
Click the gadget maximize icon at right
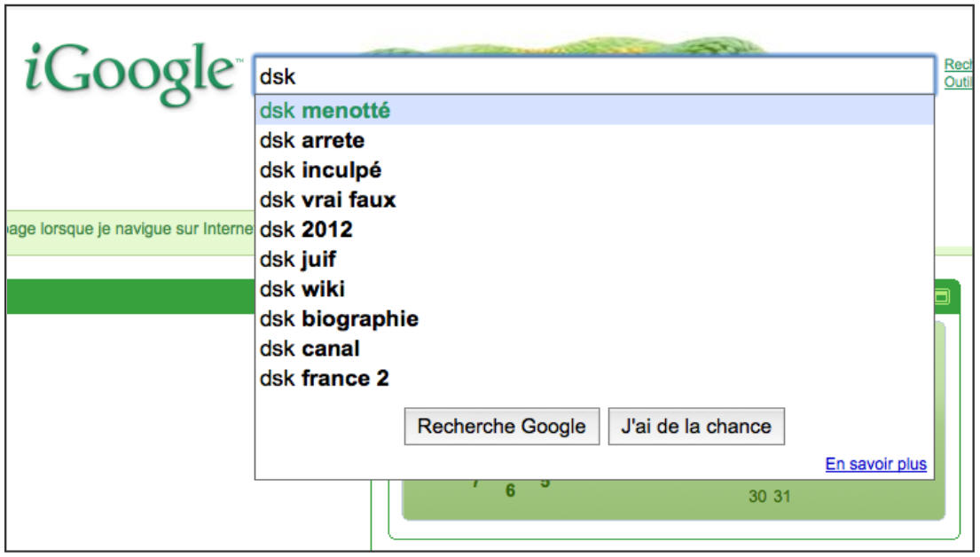pos(942,296)
